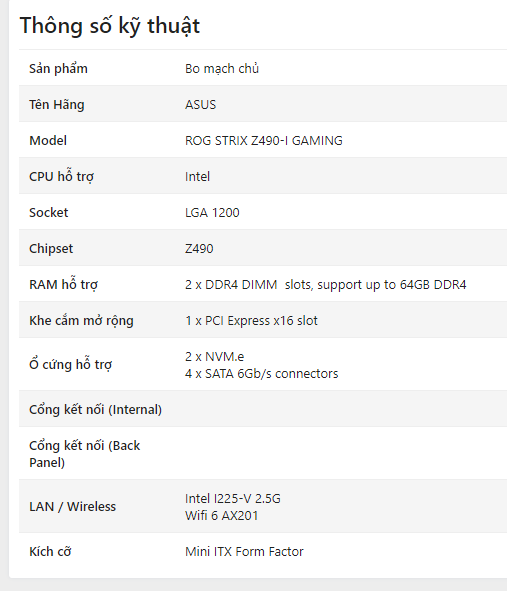Select the '2 x NVM.e' line
This screenshot has width=507, height=591.
tap(214, 356)
